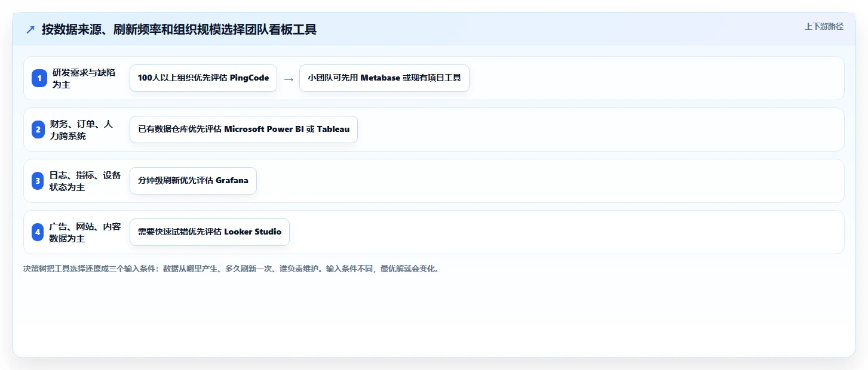868x370 pixels.
Task: Click the number 2 step badge
Action: tap(39, 129)
